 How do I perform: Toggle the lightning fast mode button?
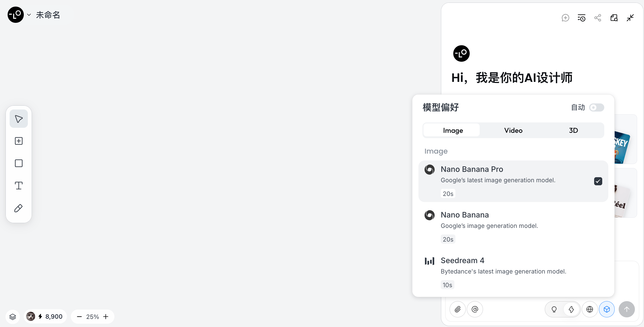571,309
